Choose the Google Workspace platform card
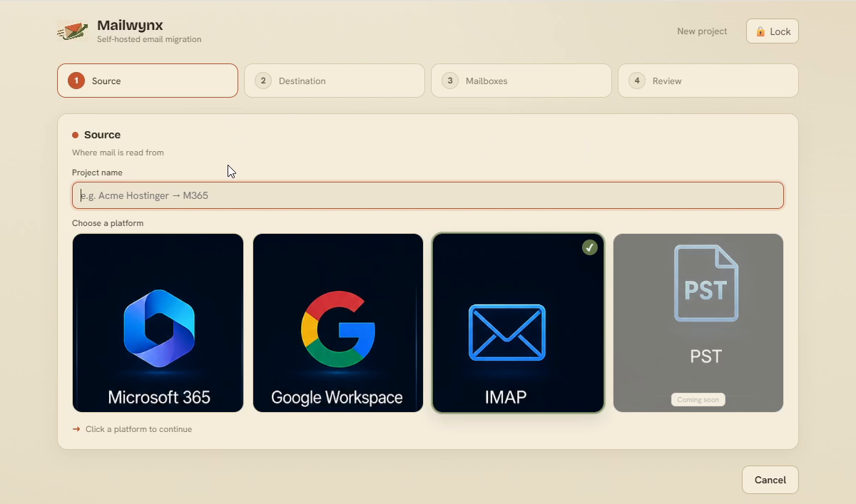 [338, 323]
